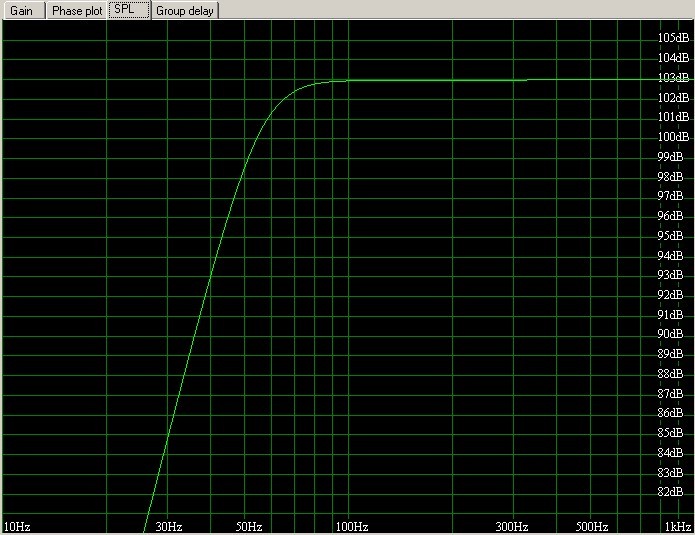Click the 95dB axis label
695x535 pixels.
pos(670,236)
